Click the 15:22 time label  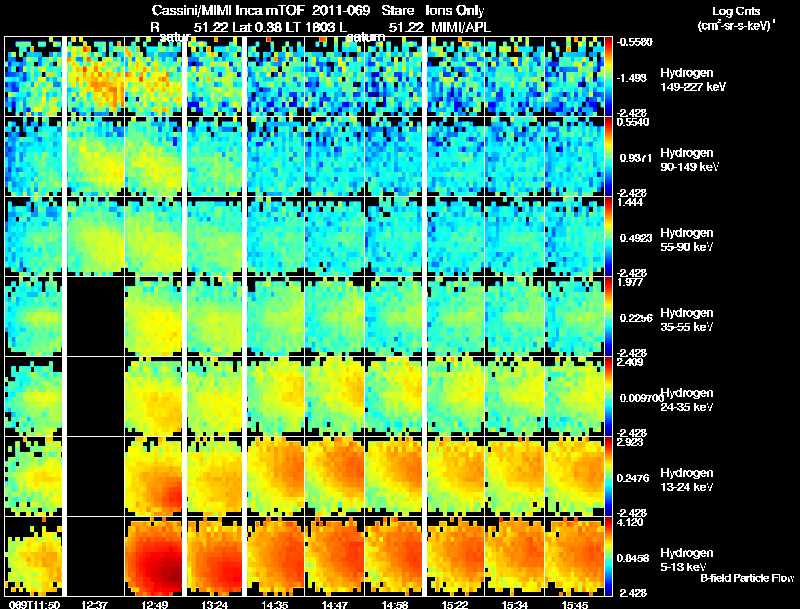(455, 605)
